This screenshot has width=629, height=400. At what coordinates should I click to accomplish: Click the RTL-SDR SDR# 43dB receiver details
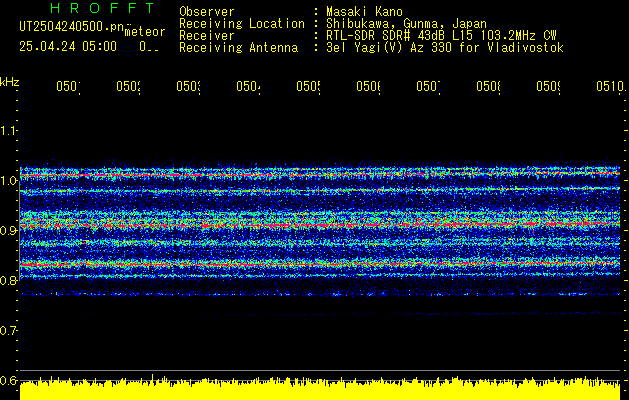(441, 36)
